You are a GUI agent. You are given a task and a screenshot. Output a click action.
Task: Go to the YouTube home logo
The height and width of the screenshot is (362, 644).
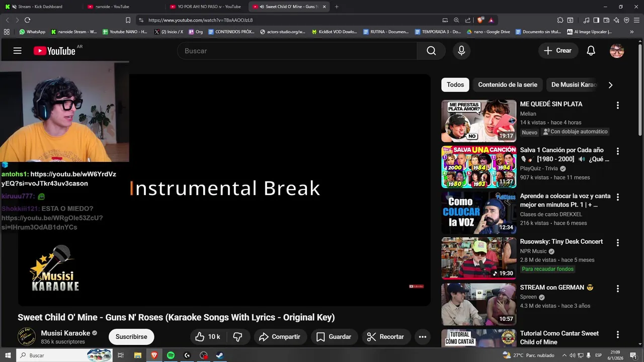pos(54,51)
